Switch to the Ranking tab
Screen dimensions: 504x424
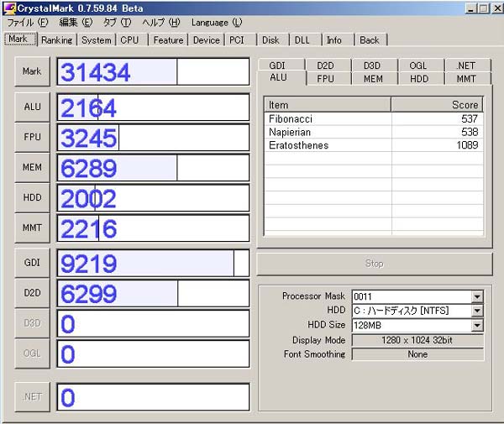[x=57, y=40]
